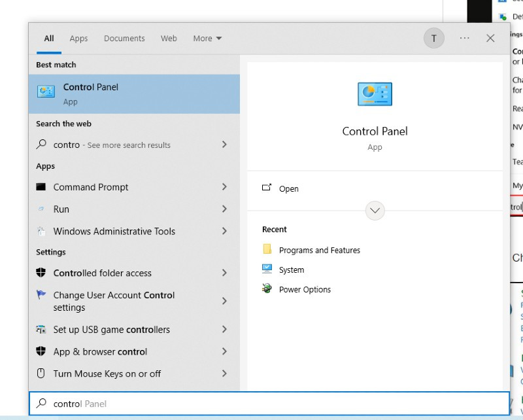
Task: Click the Power Options icon under Recent
Action: [267, 289]
